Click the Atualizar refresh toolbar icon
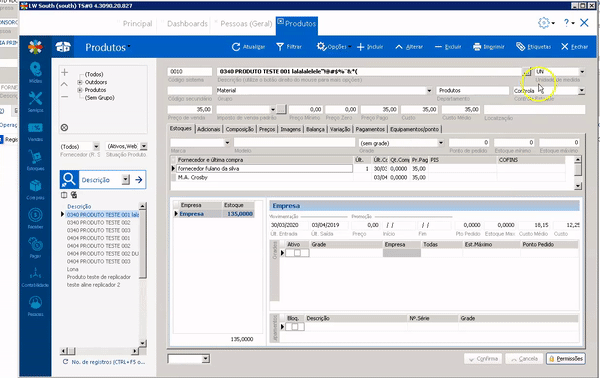 236,47
